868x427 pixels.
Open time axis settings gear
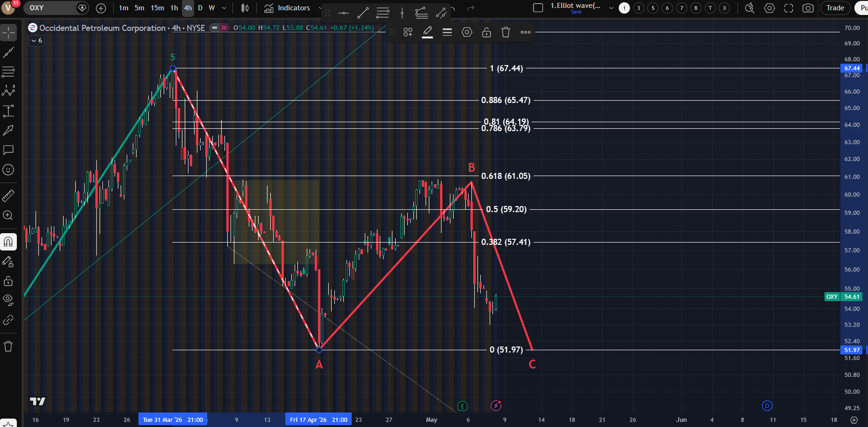[854, 420]
